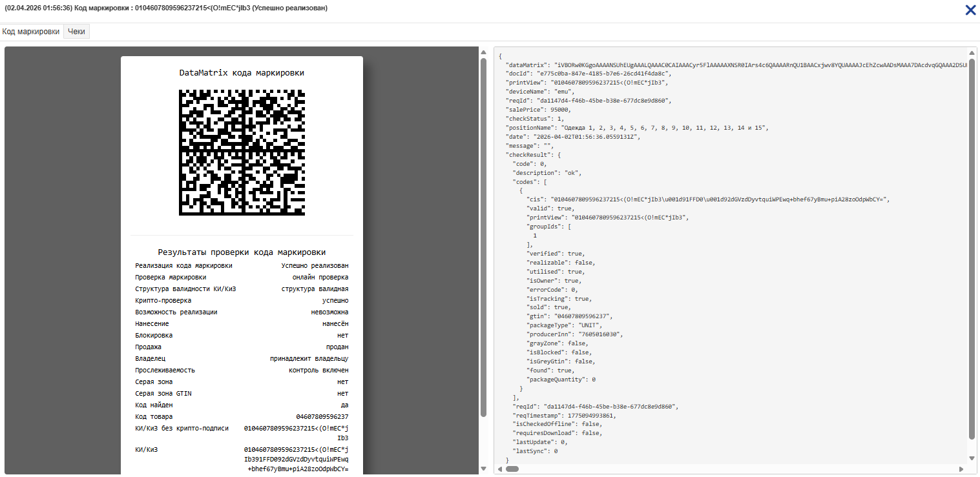The height and width of the screenshot is (477, 980).
Task: Click JSON panel scroll right arrow
Action: (x=963, y=469)
